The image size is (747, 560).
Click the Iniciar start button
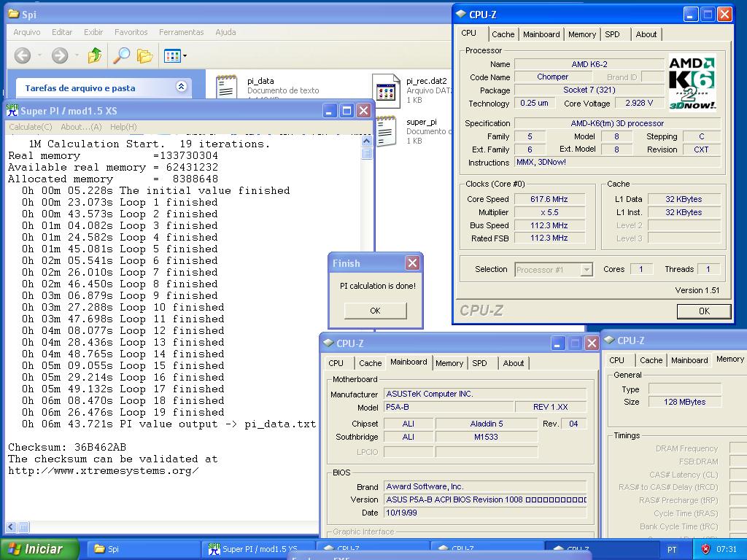[39, 549]
